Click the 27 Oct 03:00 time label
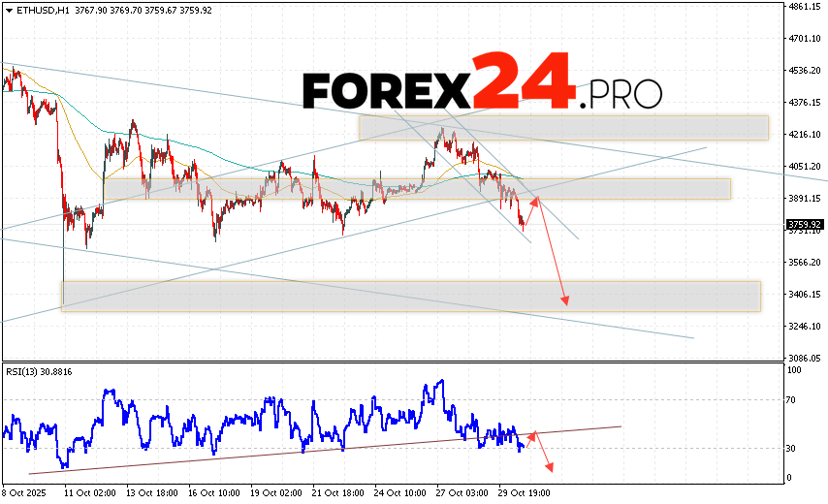Screen dimensions: 828x504 [461, 493]
